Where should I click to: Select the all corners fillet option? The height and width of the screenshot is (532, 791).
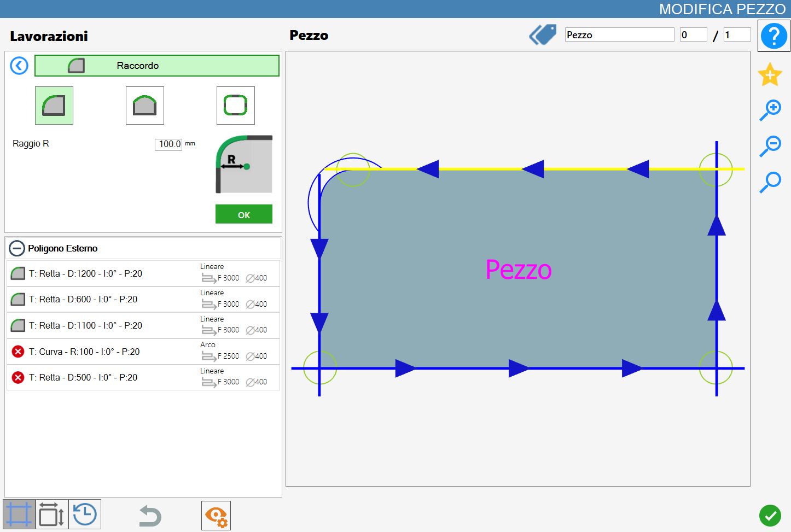[236, 106]
